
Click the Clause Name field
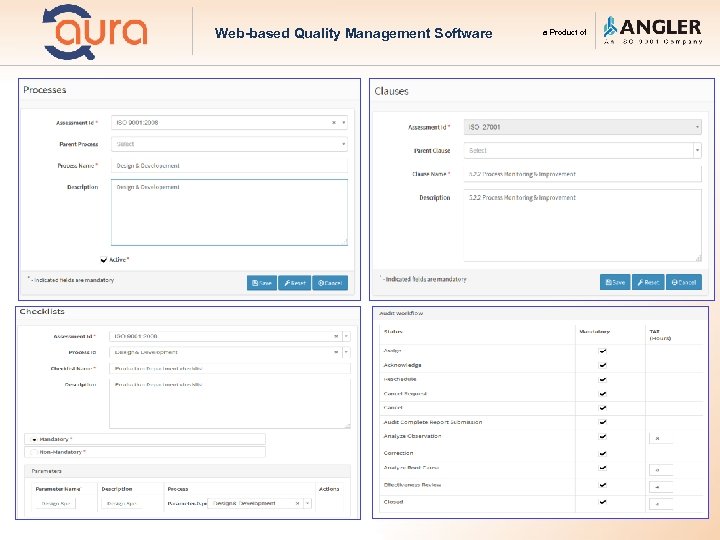(x=583, y=174)
